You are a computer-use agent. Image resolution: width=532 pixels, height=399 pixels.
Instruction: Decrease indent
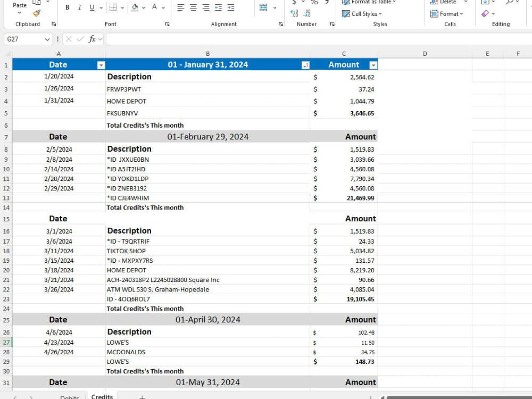pyautogui.click(x=218, y=7)
